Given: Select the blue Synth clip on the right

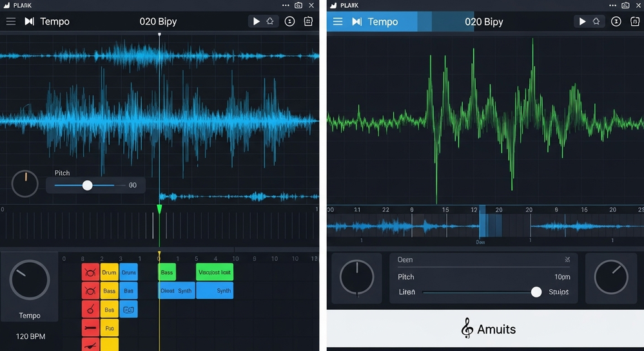Looking at the screenshot, I should 215,290.
